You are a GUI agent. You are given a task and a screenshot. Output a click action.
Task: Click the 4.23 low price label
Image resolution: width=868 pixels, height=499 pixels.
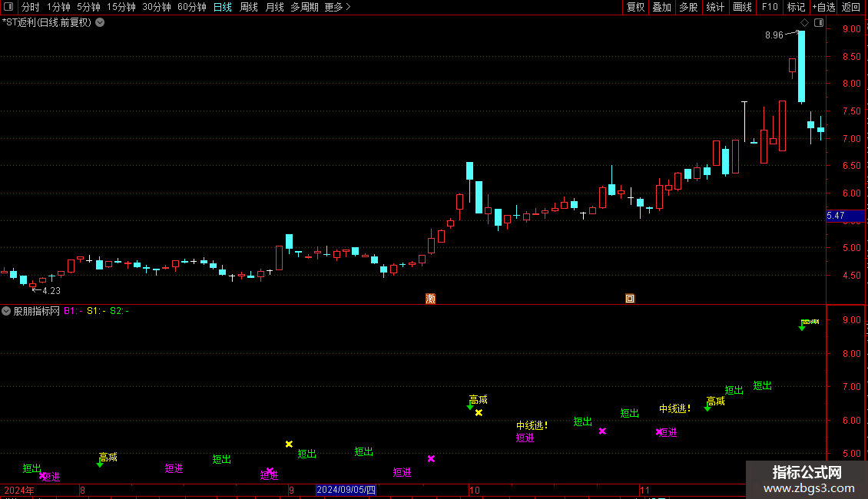(51, 290)
